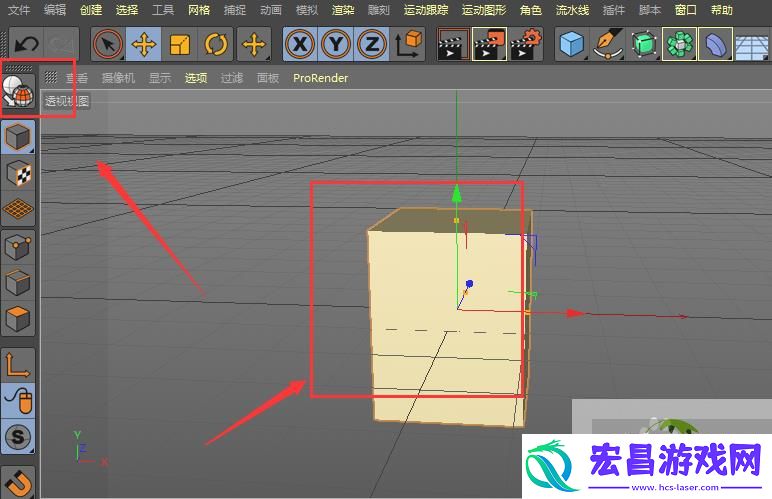This screenshot has width=772, height=499.
Task: Open the 帮助 menu
Action: (721, 10)
